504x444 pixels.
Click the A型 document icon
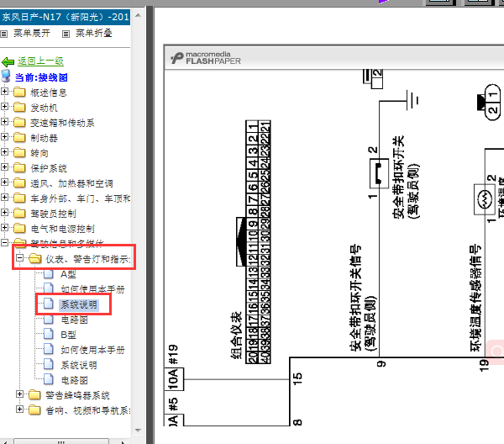(x=49, y=274)
